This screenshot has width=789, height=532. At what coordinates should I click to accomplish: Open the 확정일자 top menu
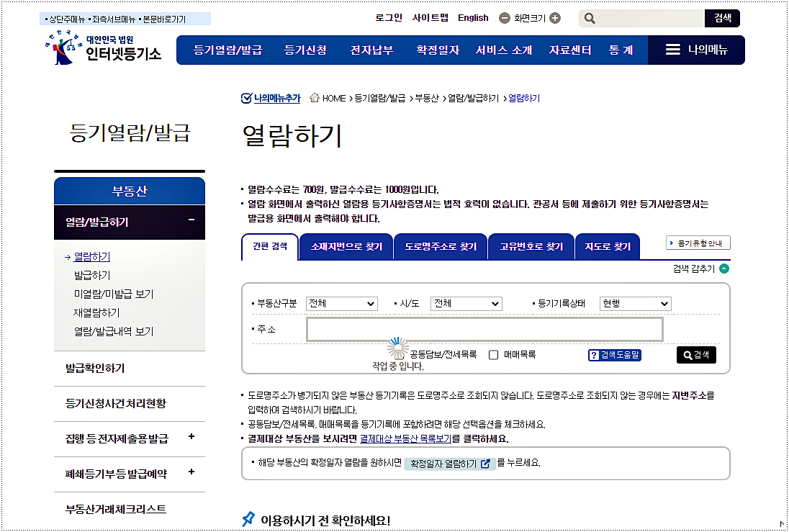point(438,50)
